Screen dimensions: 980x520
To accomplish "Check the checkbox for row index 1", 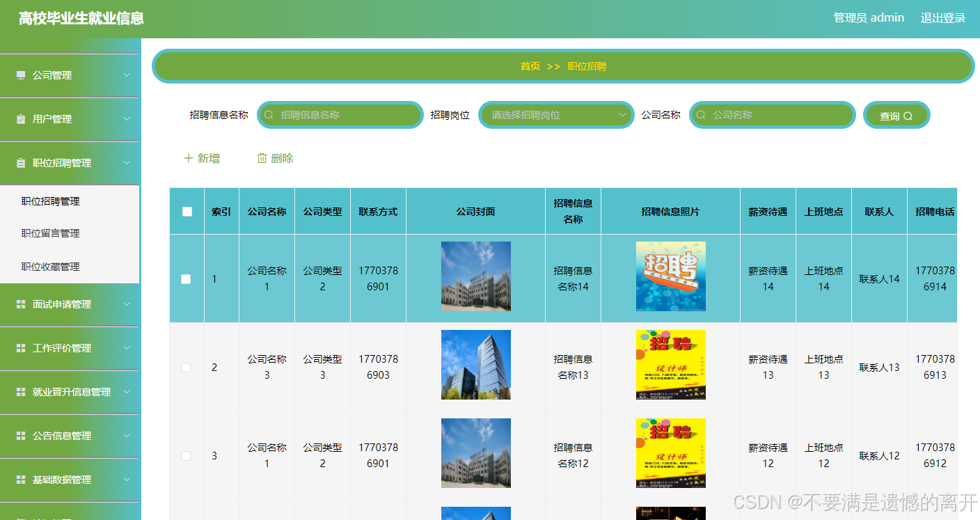I will click(186, 279).
